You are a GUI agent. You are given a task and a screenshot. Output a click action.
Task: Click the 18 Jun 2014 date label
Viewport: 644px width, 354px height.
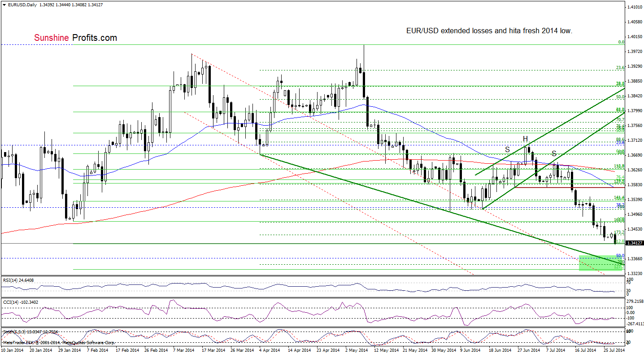[499, 350]
